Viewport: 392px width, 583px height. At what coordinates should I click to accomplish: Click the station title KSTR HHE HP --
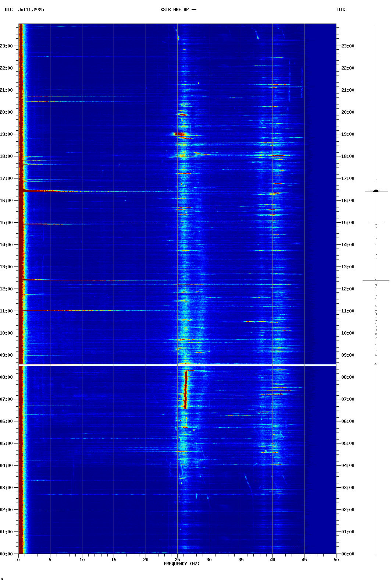[x=178, y=10]
